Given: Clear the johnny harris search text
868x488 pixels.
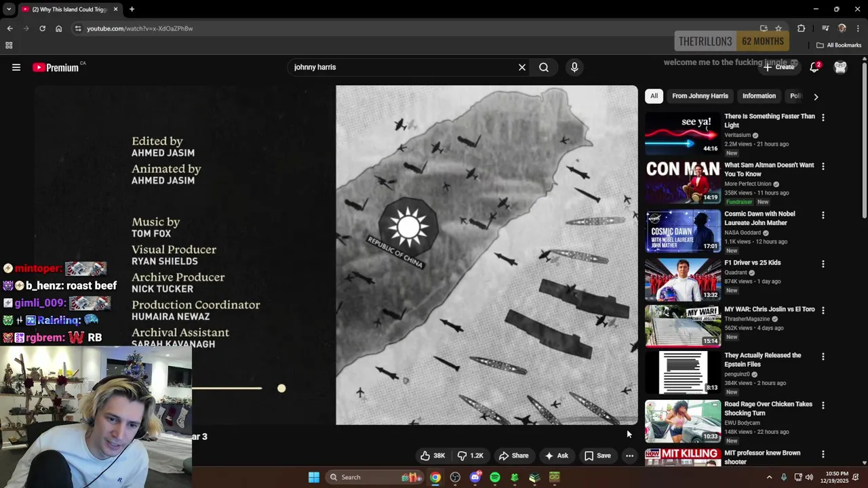Looking at the screenshot, I should point(522,67).
